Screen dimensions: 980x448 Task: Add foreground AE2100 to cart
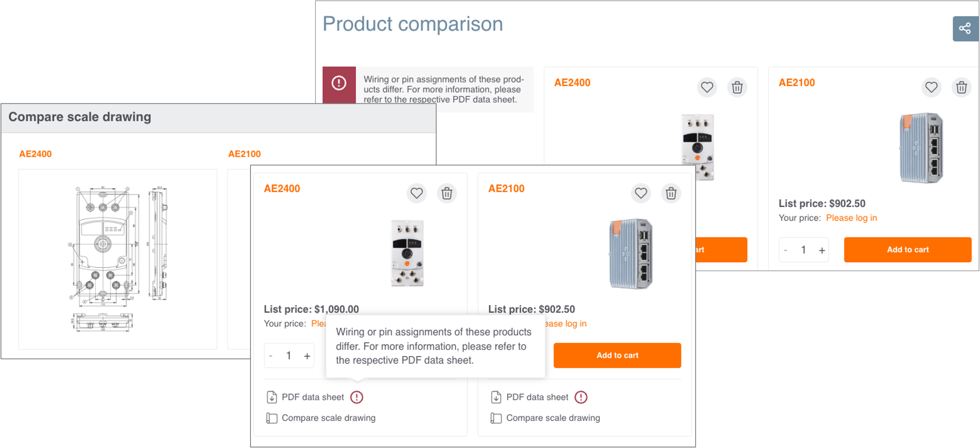[x=617, y=355]
